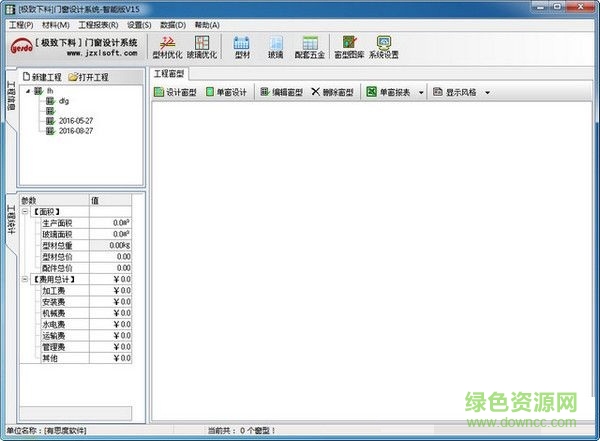Select the 工程统计 vertical side tab
Viewport: 600px width, 441px height.
click(x=11, y=219)
